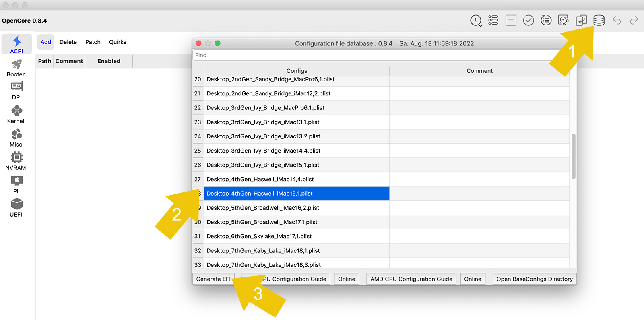Click the validate checkmark circle icon
The width and height of the screenshot is (644, 320).
528,20
